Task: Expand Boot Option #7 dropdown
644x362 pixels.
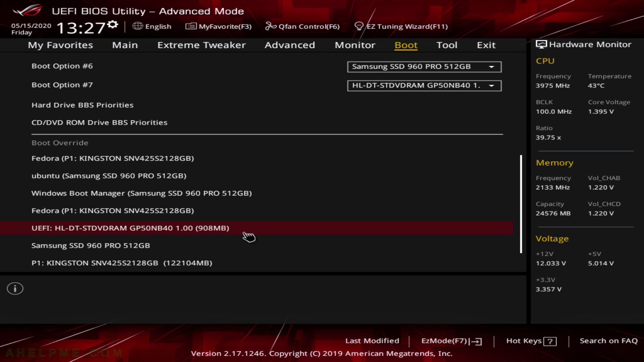Action: [491, 85]
